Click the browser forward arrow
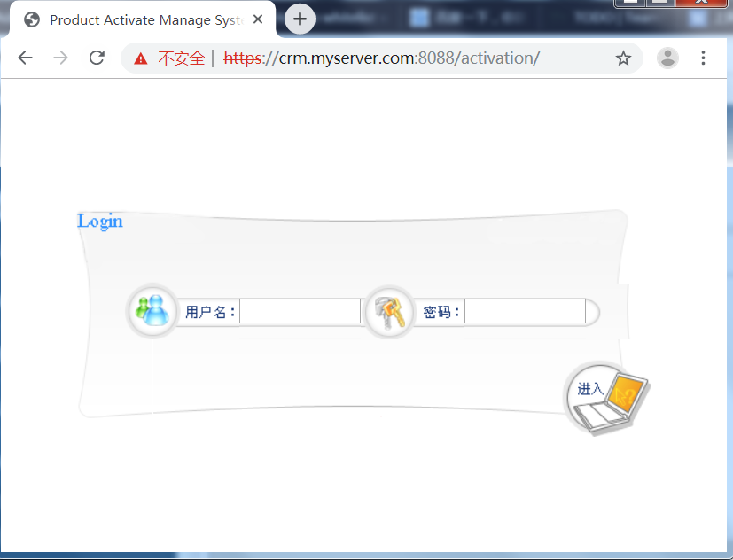Screen dimensions: 733x560 [61, 58]
